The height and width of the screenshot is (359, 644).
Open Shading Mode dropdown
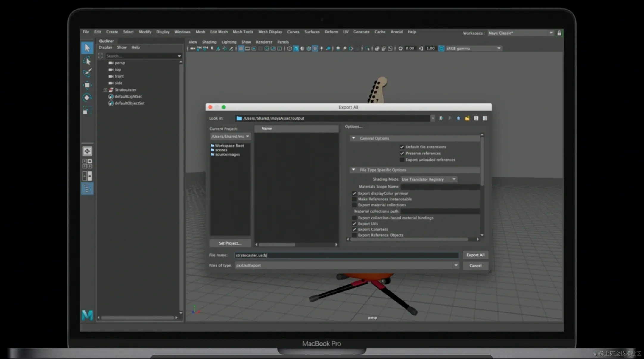tap(429, 179)
